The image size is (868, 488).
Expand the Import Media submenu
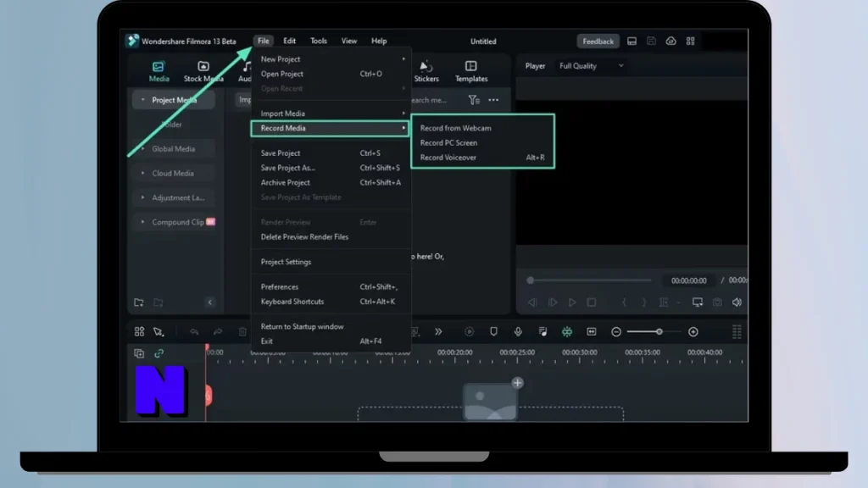pyautogui.click(x=331, y=114)
